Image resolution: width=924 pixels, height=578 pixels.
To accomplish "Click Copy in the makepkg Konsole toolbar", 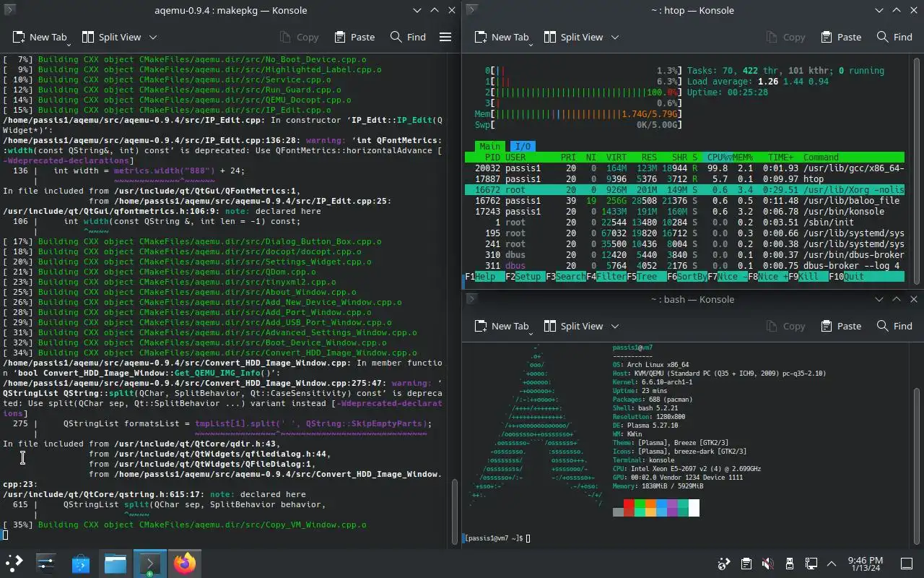I will click(x=299, y=37).
